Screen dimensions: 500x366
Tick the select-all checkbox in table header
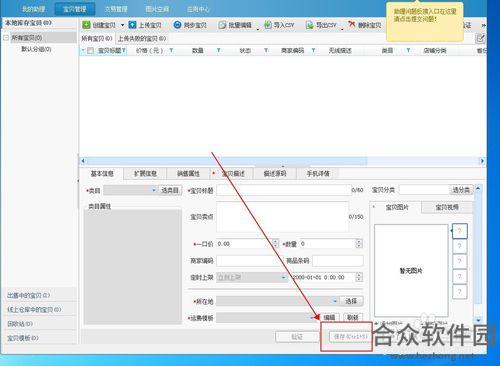(90, 51)
